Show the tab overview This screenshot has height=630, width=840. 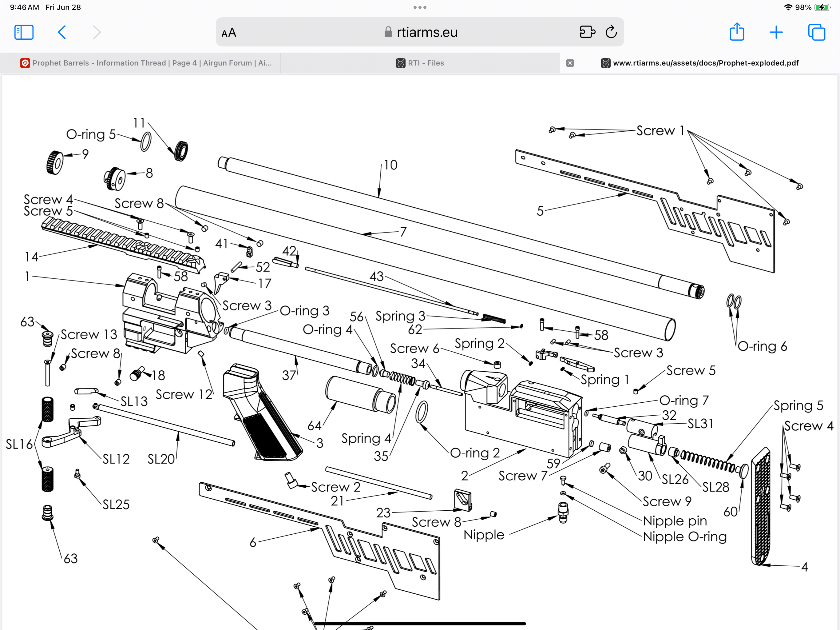tap(816, 32)
